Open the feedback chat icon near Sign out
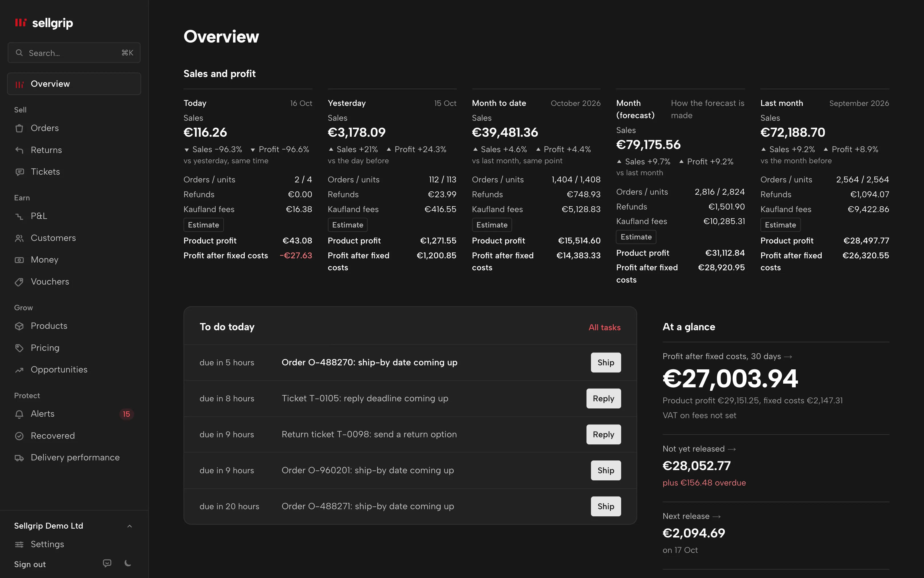Image resolution: width=924 pixels, height=578 pixels. tap(107, 563)
